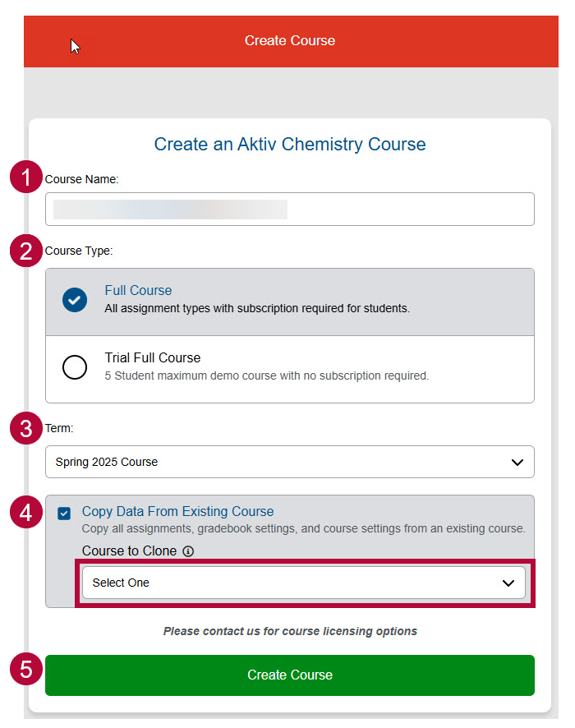Open the Spring 2025 Course term dropdown
This screenshot has height=728, width=575.
289,462
